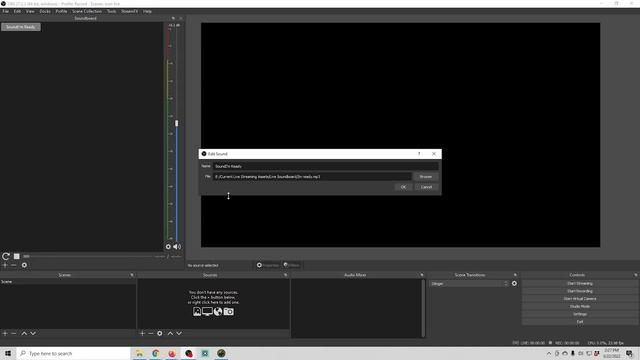The width and height of the screenshot is (640, 360).
Task: Add a new sound to Soundboard
Action: 5,265
